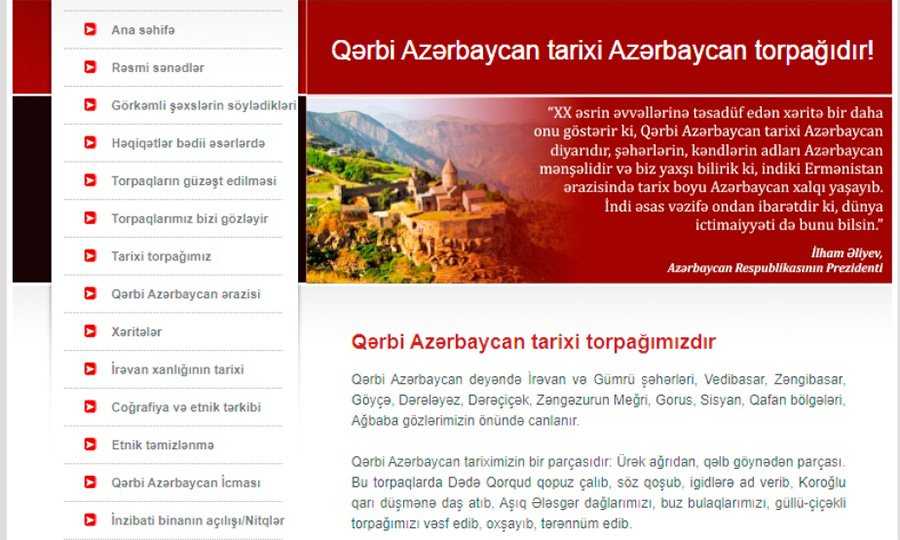The height and width of the screenshot is (540, 900).
Task: Open Qərbi Azərbaycan İcması link
Action: tap(186, 483)
